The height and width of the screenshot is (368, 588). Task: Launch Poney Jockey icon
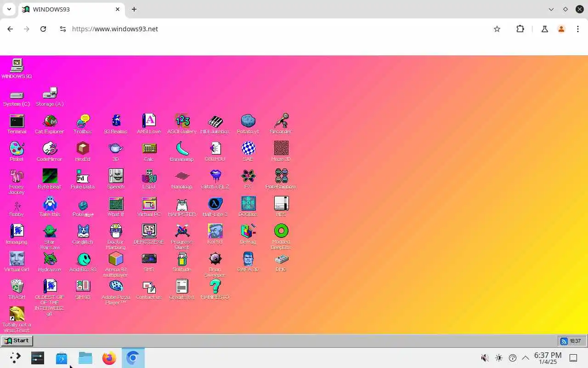tap(17, 182)
